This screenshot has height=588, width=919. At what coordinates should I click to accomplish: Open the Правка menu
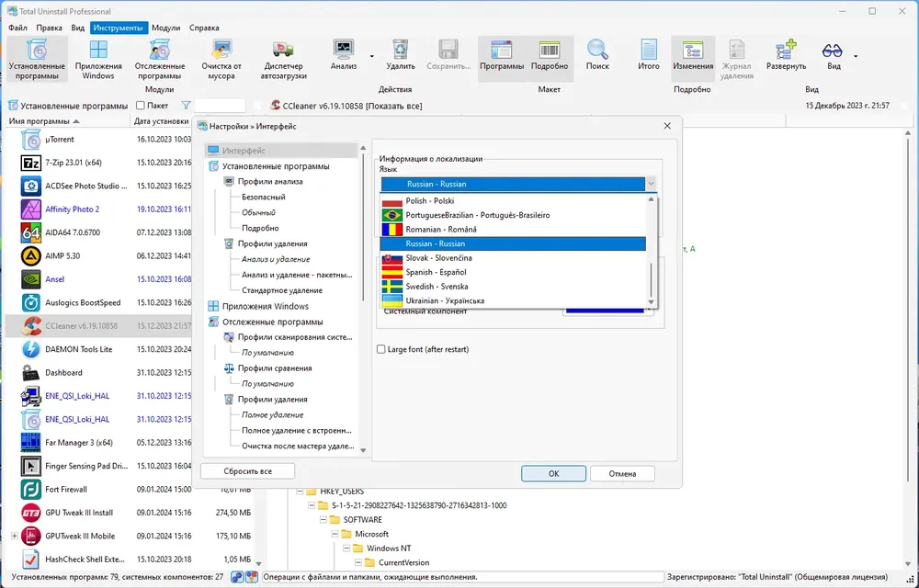(50, 28)
